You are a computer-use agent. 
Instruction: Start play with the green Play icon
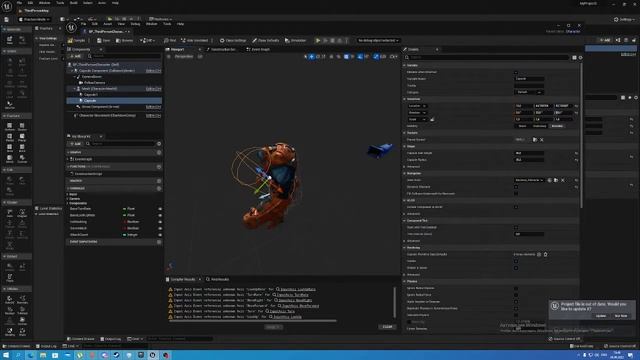[x=318, y=40]
